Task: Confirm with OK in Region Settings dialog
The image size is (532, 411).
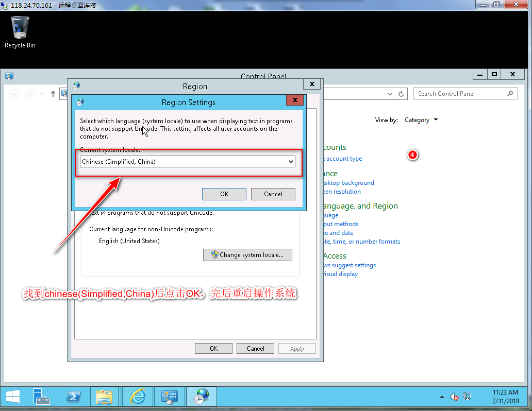Action: click(x=224, y=194)
